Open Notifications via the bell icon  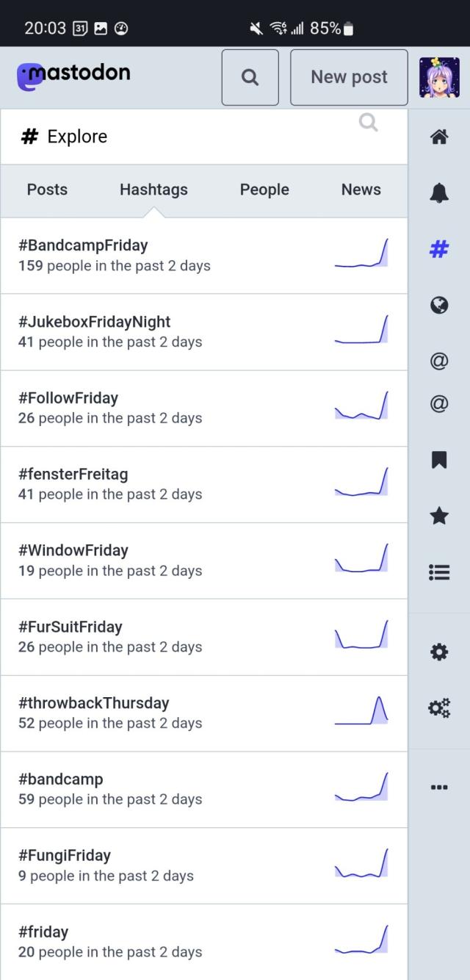438,192
